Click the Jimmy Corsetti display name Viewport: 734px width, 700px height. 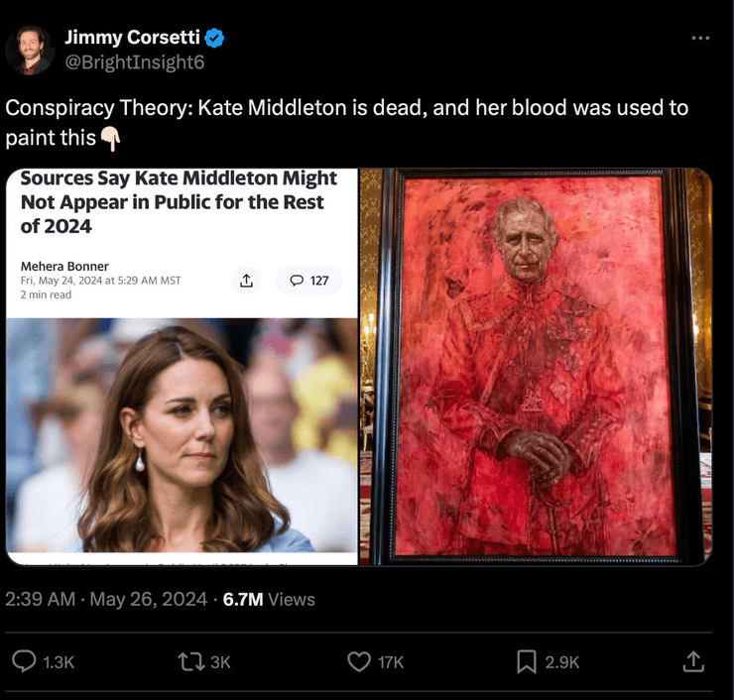tap(132, 39)
